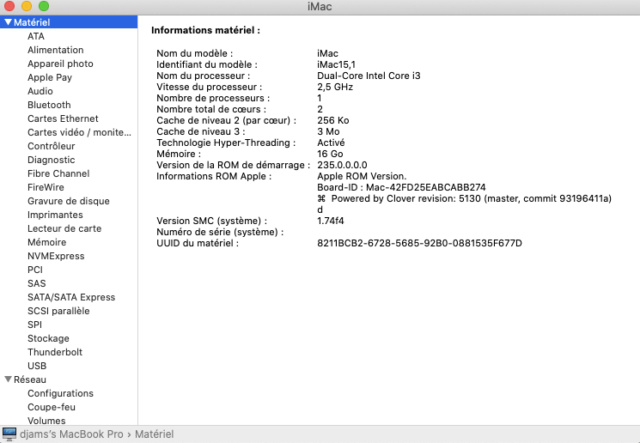Click the Nom du modèle label
Image resolution: width=640 pixels, height=443 pixels.
coord(195,53)
